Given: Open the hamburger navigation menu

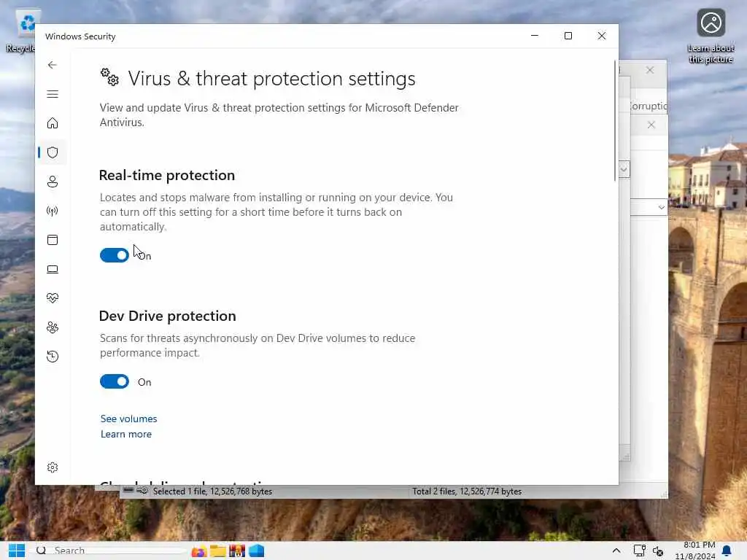Looking at the screenshot, I should (x=53, y=94).
